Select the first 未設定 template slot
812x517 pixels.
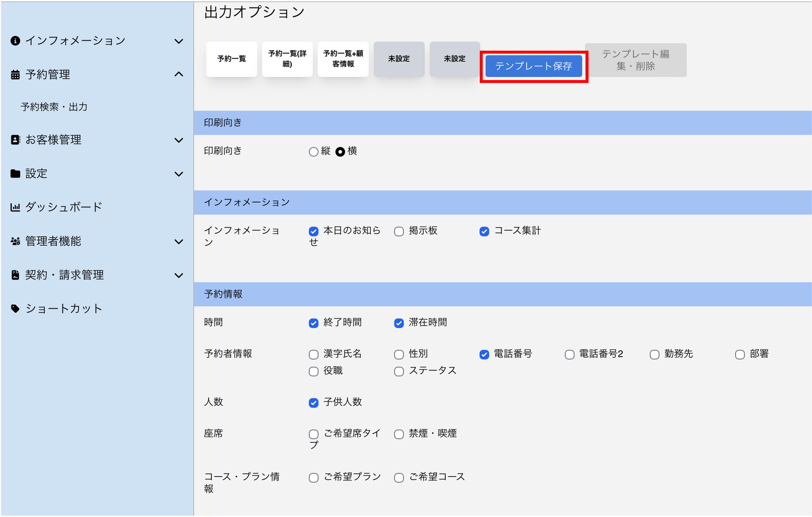[x=399, y=59]
